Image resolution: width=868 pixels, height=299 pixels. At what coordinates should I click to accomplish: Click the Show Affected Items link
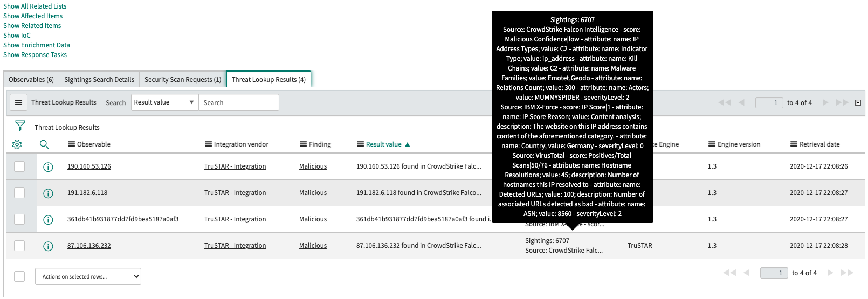click(33, 16)
